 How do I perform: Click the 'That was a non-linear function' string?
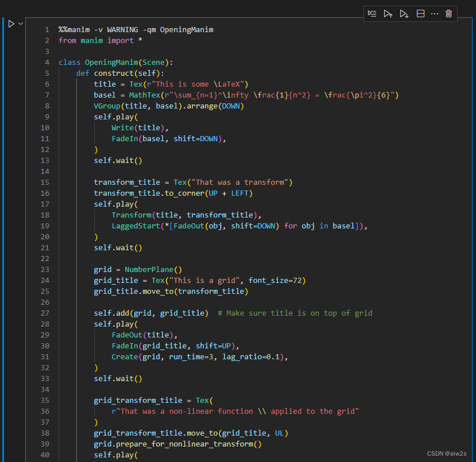pos(235,411)
